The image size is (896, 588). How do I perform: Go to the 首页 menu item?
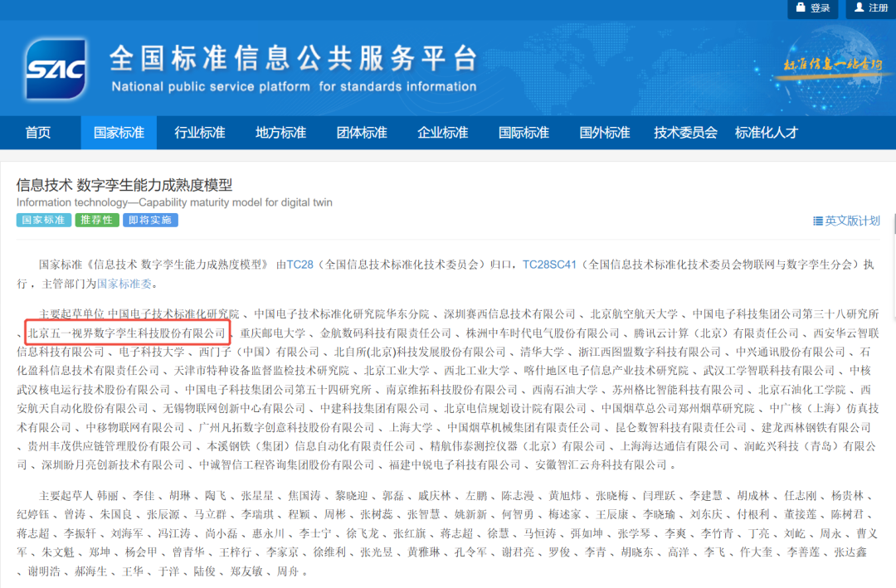[x=38, y=133]
